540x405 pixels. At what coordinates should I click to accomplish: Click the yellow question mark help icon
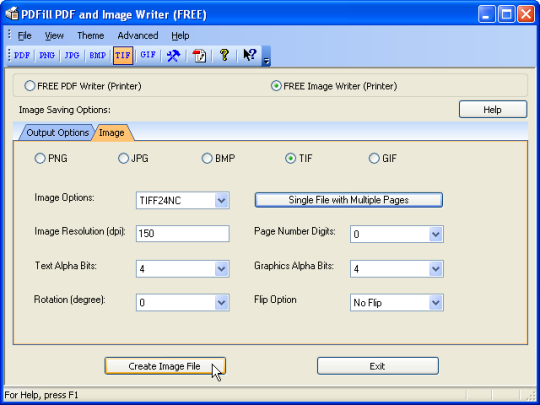click(x=224, y=55)
